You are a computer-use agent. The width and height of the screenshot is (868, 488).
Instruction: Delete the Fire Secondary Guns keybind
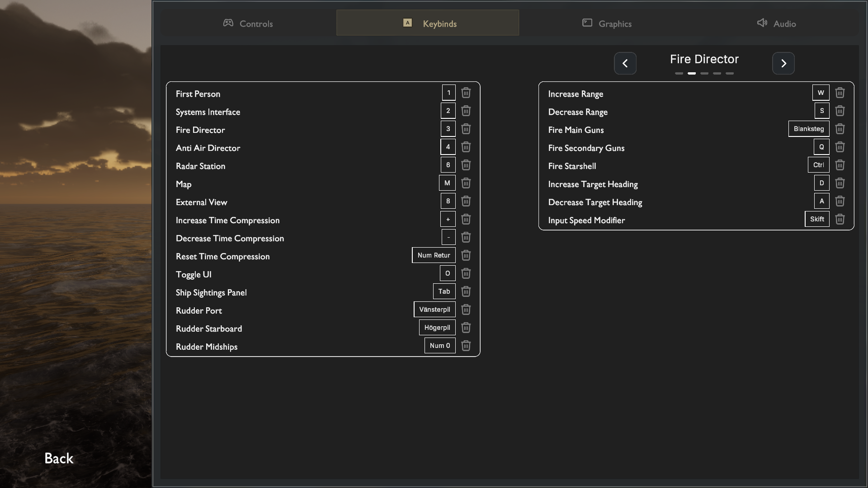tap(840, 147)
